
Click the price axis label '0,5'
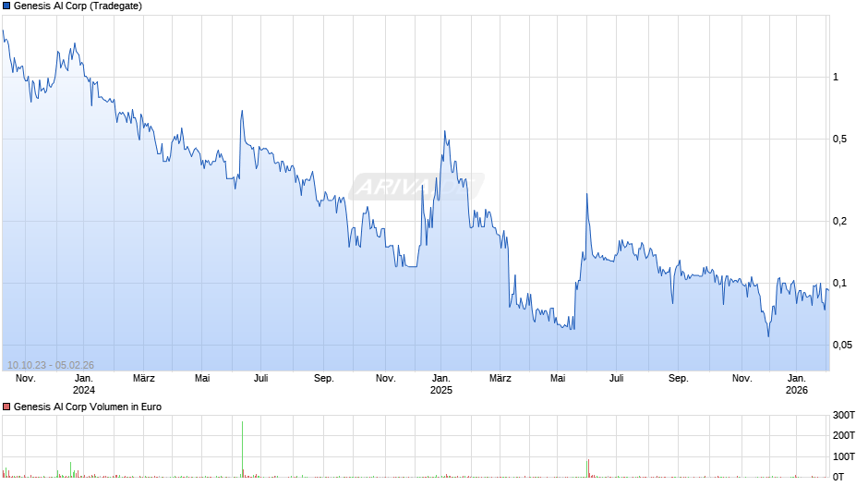[839, 140]
